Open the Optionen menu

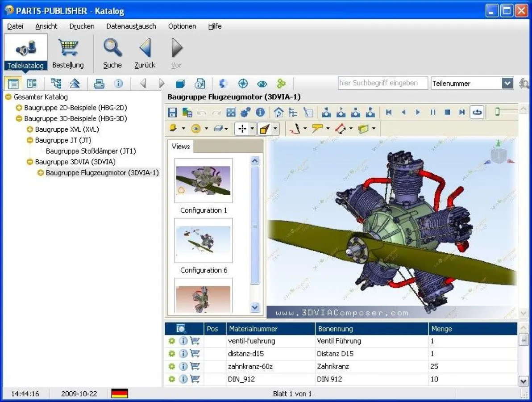pos(182,26)
